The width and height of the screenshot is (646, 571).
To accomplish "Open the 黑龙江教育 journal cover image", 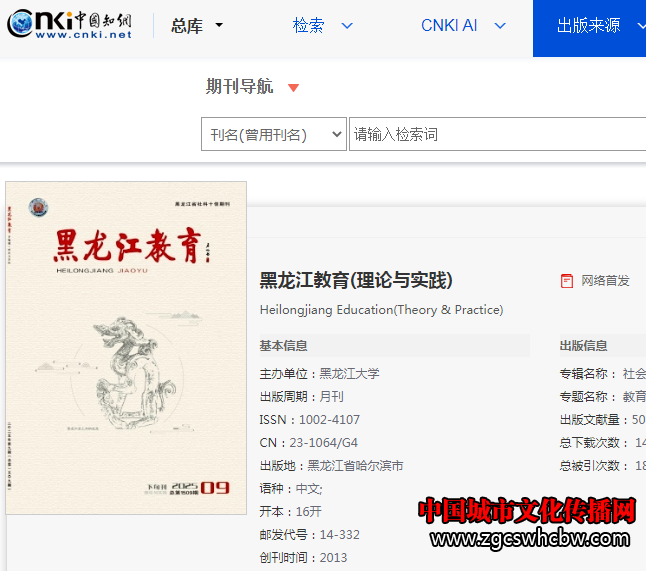I will pos(126,347).
